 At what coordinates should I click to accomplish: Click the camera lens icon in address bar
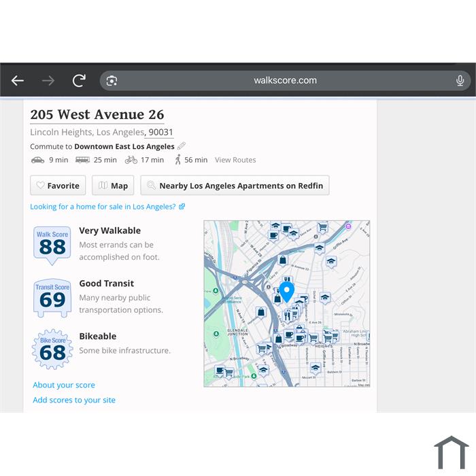pyautogui.click(x=112, y=81)
